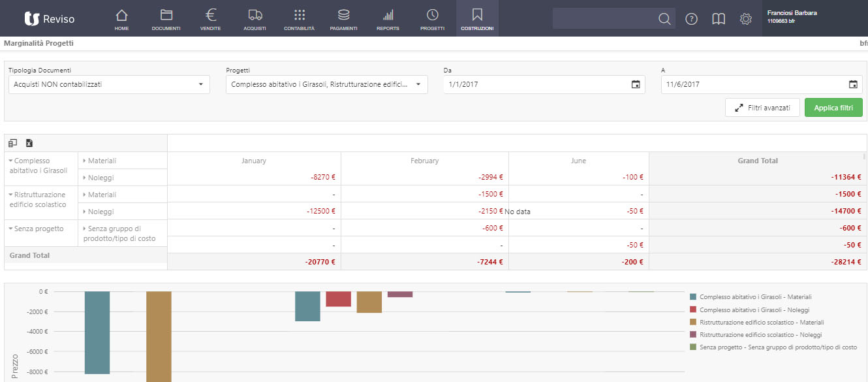Open the Progetti dropdown
This screenshot has height=382, width=868.
(x=327, y=84)
